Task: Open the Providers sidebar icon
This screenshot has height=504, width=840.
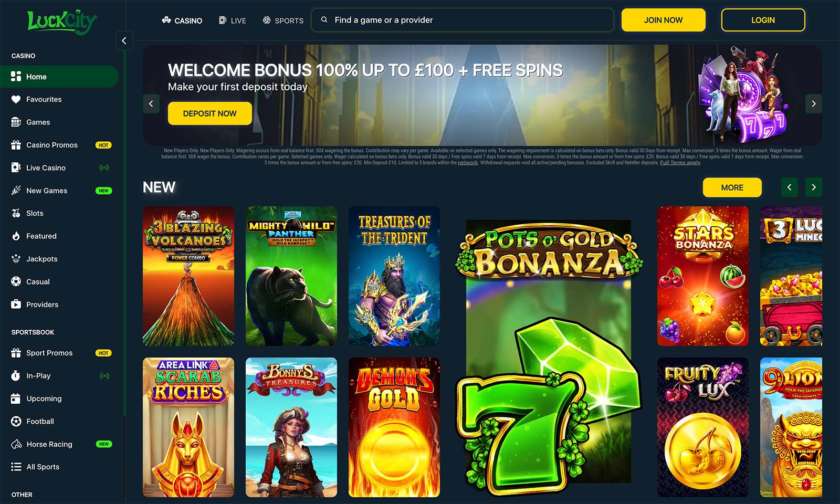Action: click(16, 304)
